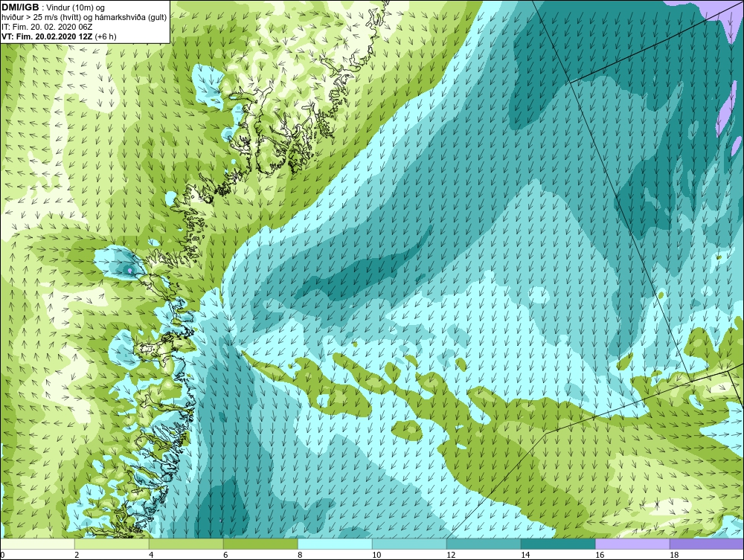Click the legend value label '18'
The image size is (744, 560).
point(674,555)
